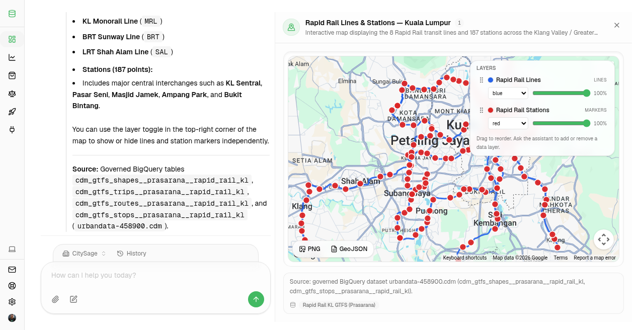Adjust Rapid Rail Lines opacity slider

(x=561, y=93)
